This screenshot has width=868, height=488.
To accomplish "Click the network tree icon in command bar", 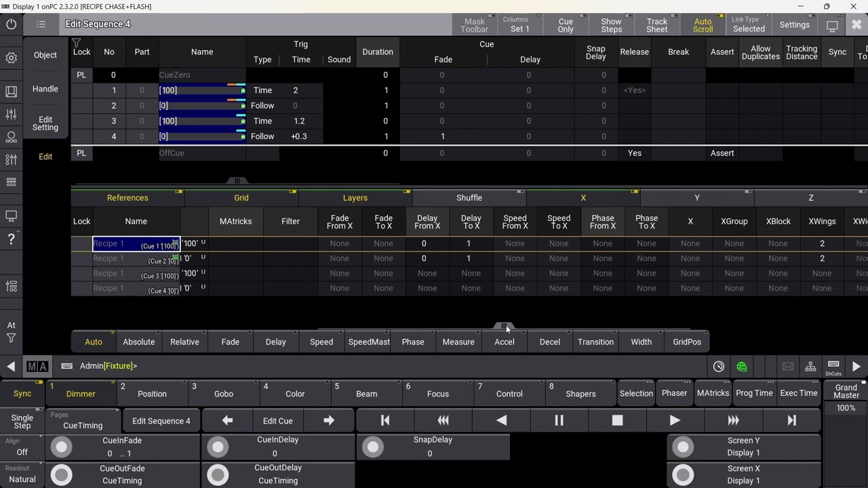I will coord(810,367).
